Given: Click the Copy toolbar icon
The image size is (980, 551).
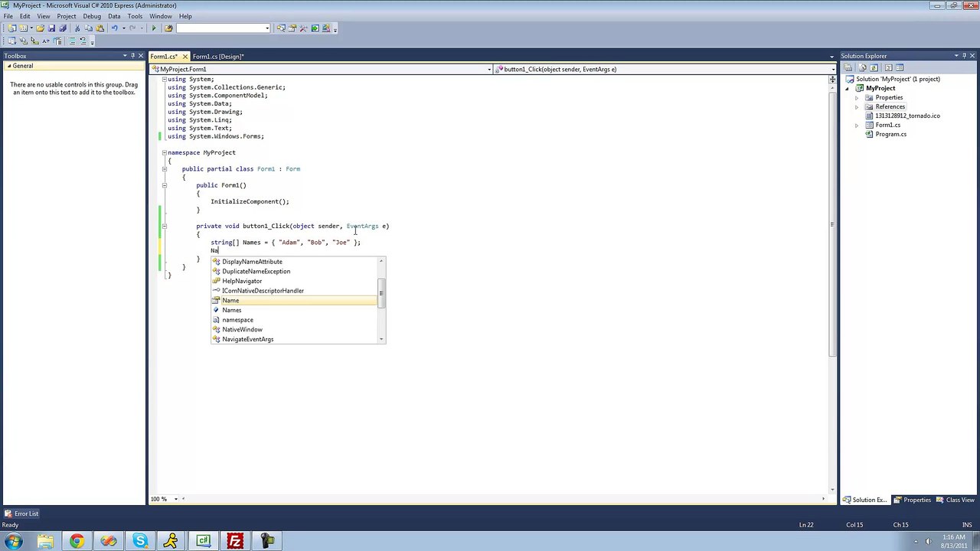Looking at the screenshot, I should coord(89,28).
